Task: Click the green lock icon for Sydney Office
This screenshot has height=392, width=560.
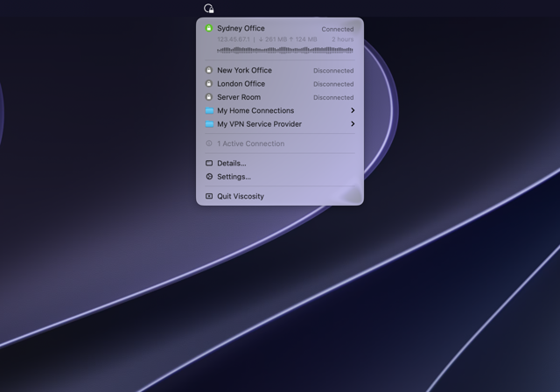Action: 209,28
